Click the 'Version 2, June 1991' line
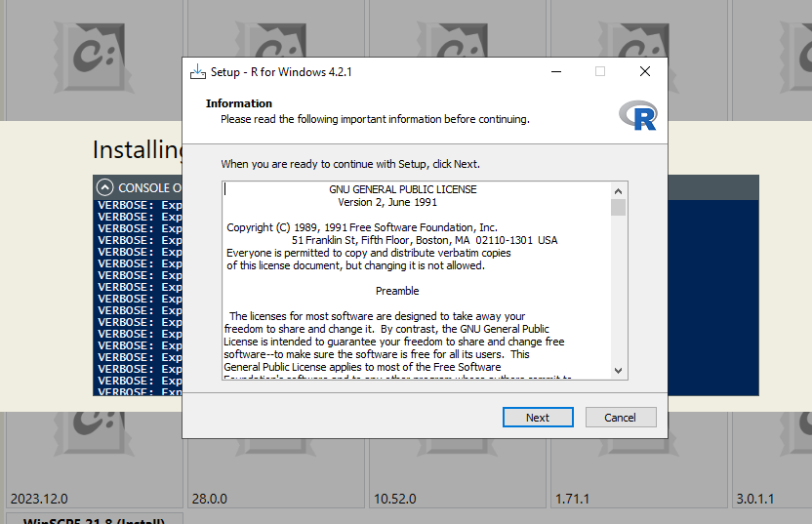 [x=387, y=202]
